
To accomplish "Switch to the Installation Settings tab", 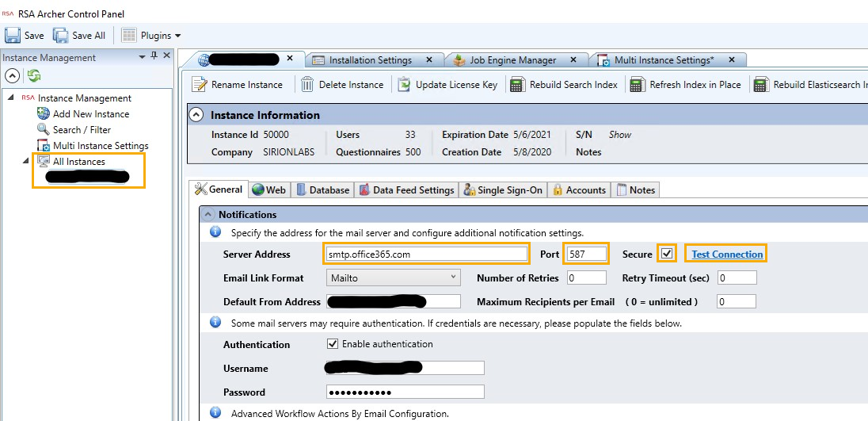I will [371, 59].
